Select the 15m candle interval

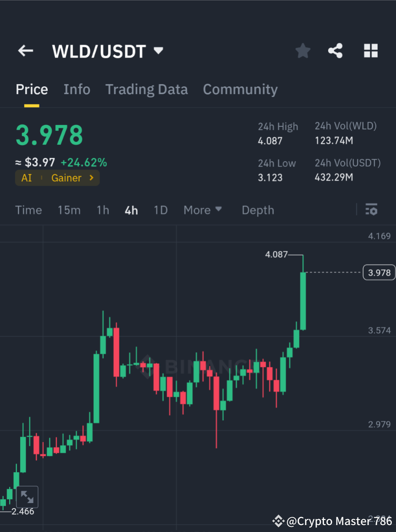(x=69, y=209)
